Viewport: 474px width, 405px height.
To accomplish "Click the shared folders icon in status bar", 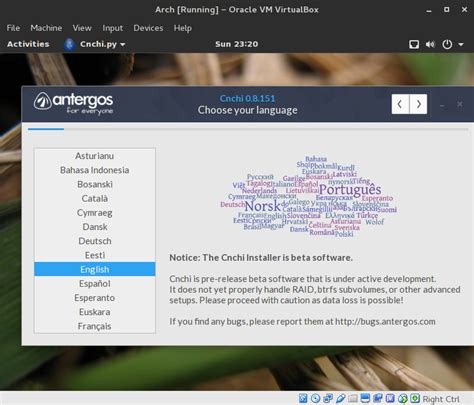I will (353, 398).
